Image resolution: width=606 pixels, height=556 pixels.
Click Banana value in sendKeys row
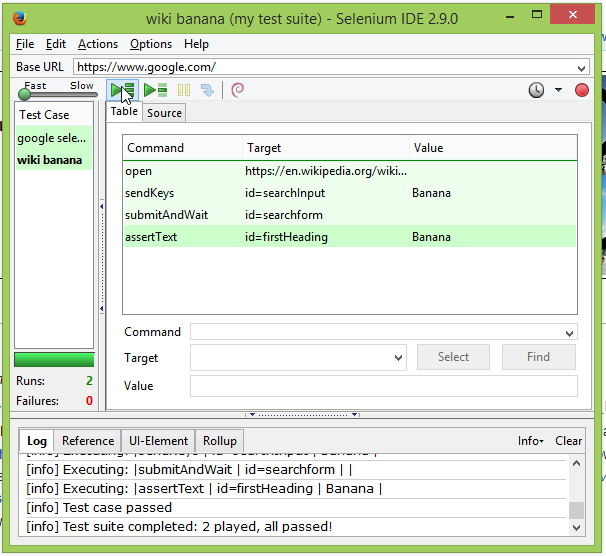[x=431, y=193]
